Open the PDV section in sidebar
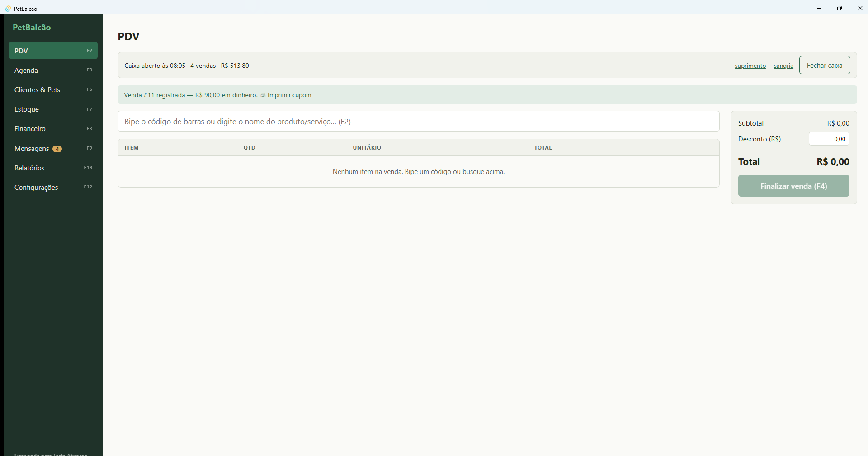The height and width of the screenshot is (456, 868). pyautogui.click(x=53, y=51)
